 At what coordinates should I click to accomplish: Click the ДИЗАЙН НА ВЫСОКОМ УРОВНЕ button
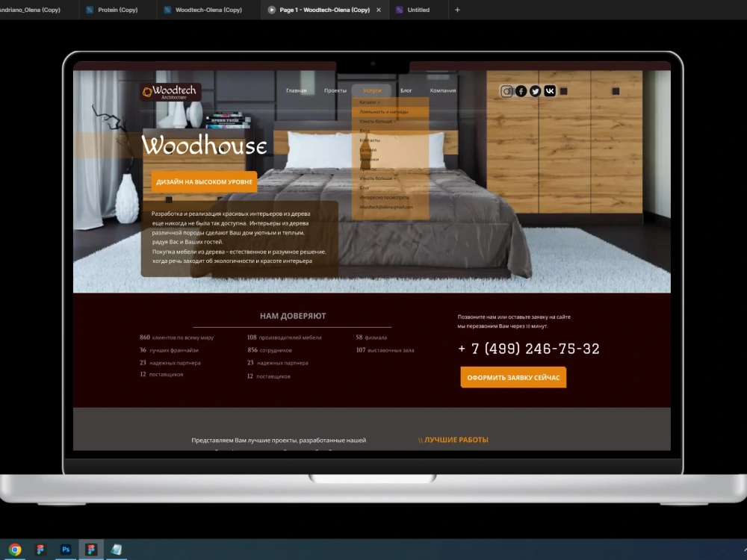205,182
